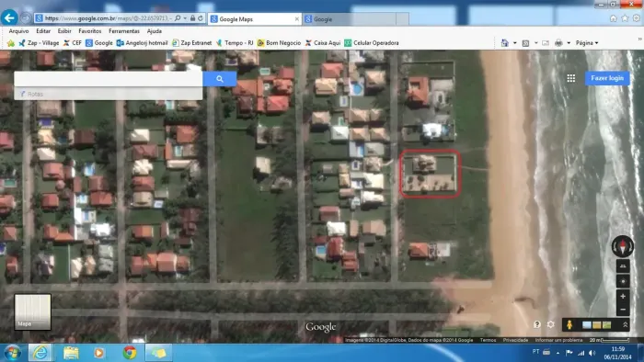Open the Página dropdown menu
Image resolution: width=644 pixels, height=362 pixels.
click(587, 43)
